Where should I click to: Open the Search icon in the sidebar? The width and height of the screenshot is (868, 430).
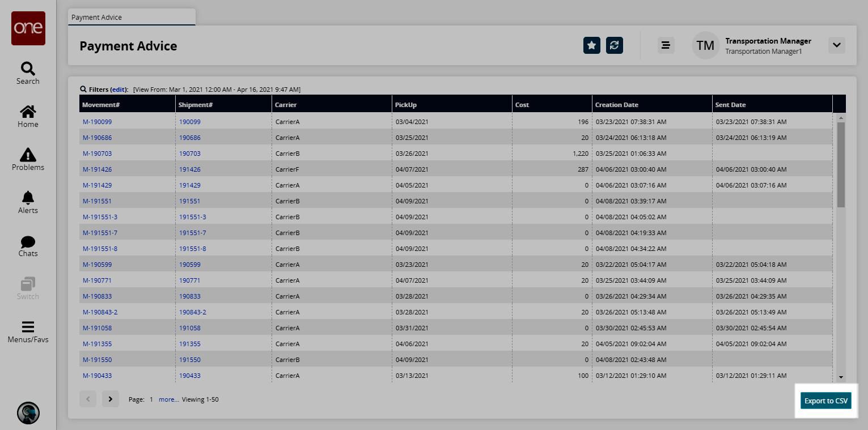[28, 69]
